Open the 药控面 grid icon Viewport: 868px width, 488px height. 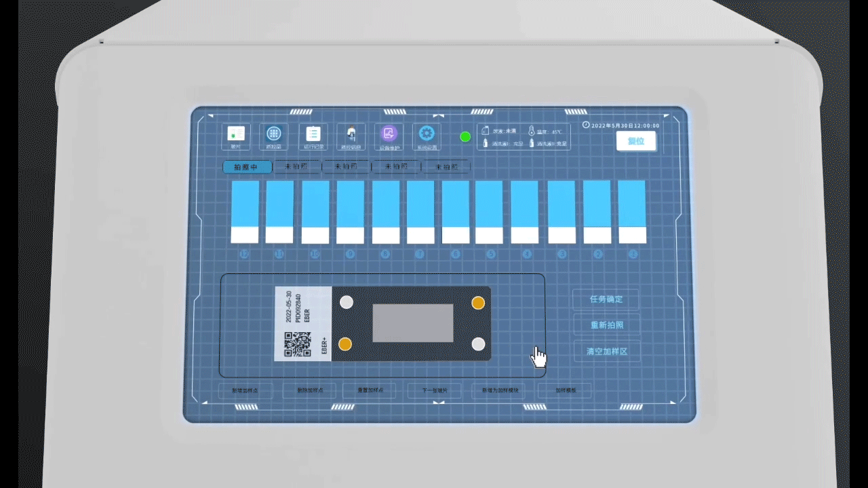pyautogui.click(x=274, y=134)
